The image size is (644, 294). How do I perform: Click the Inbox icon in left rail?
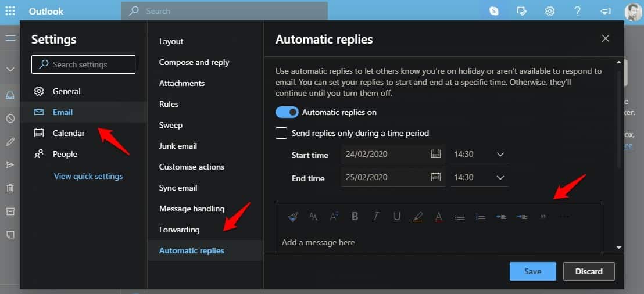coord(10,96)
